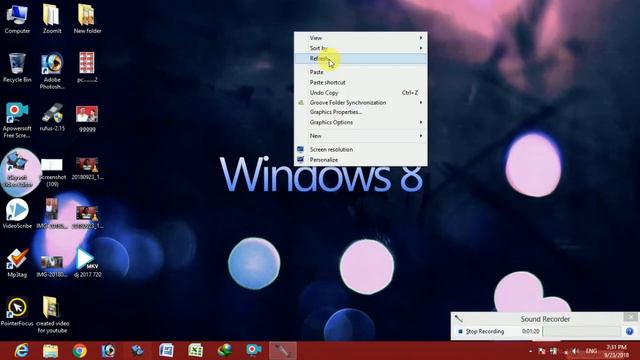Select the VideoScribe desktop shortcut
Screen dimensions: 640x360
click(17, 213)
